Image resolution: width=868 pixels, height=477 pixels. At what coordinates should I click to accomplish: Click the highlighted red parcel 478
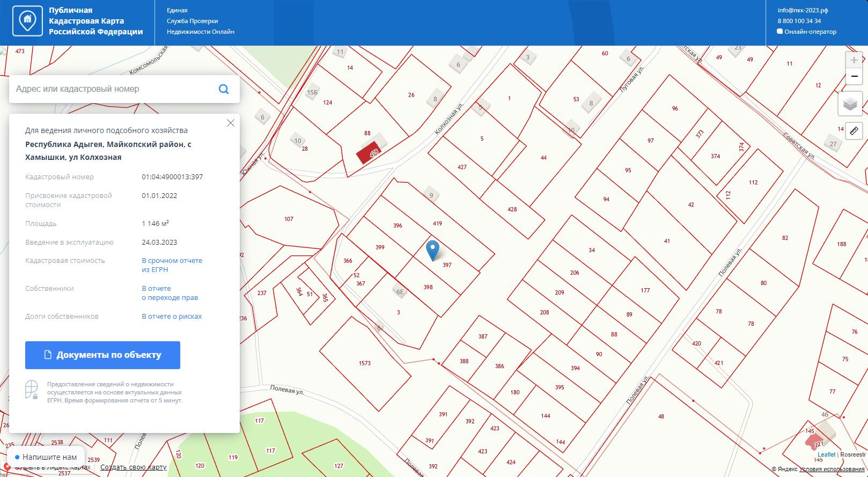click(369, 153)
